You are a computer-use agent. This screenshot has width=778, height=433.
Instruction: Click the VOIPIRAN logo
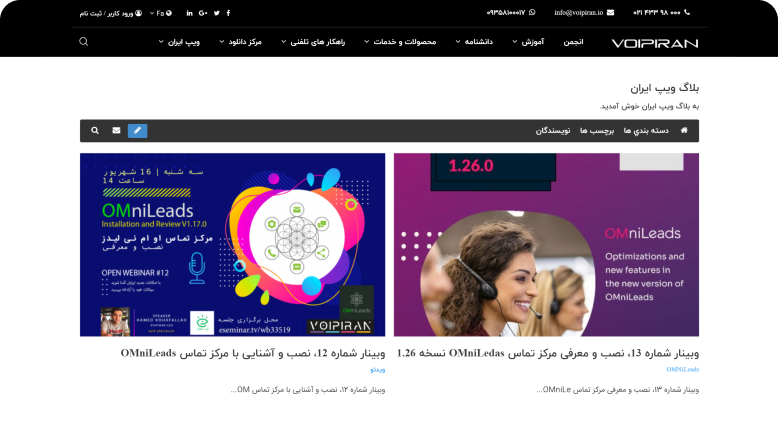coord(654,43)
